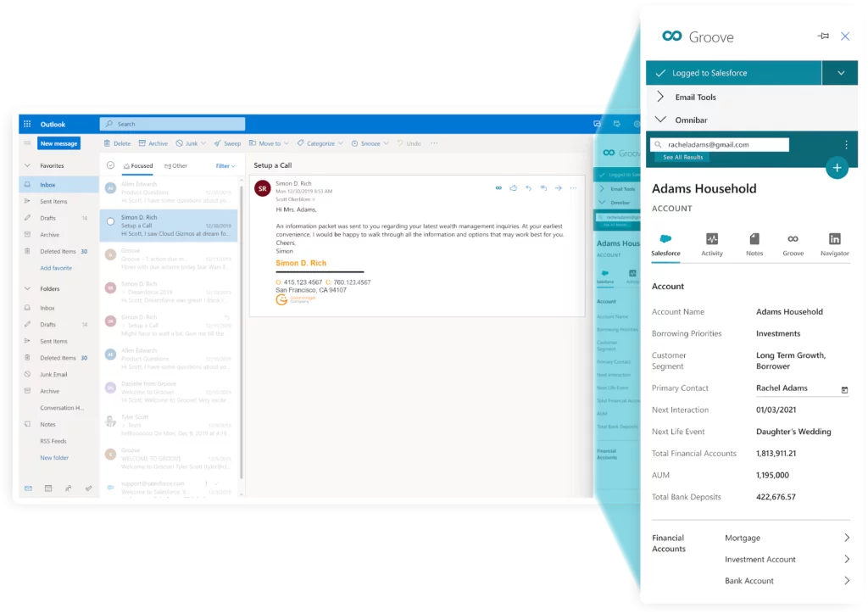Viewport: 868px width, 614px height.
Task: Open the Notes tab in Groove
Action: 754,245
